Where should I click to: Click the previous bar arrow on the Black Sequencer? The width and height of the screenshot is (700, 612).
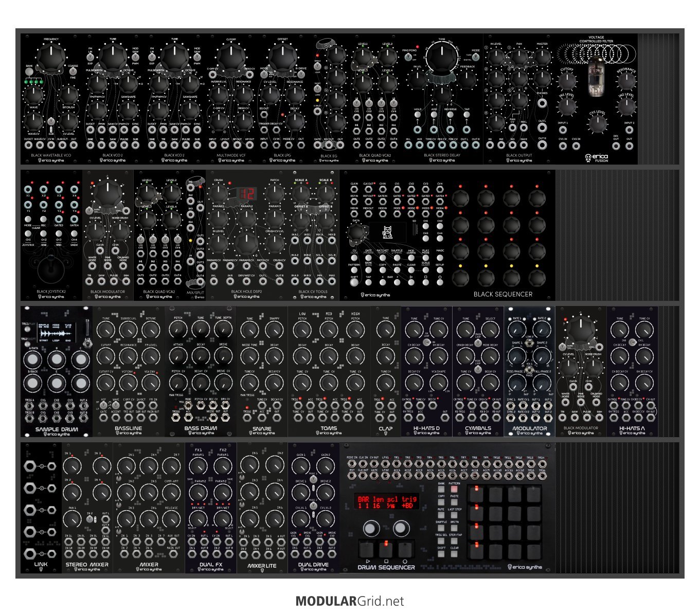382,283
